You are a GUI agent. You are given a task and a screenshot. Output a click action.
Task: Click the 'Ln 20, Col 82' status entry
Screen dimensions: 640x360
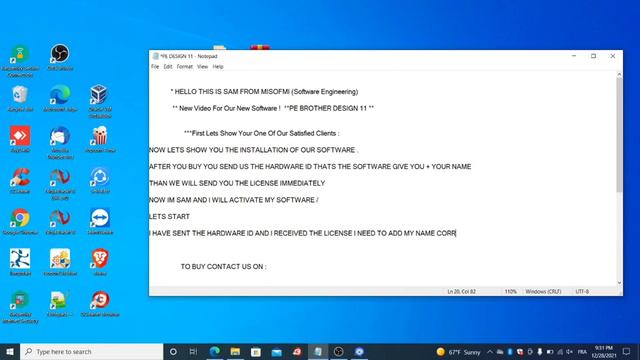point(461,291)
